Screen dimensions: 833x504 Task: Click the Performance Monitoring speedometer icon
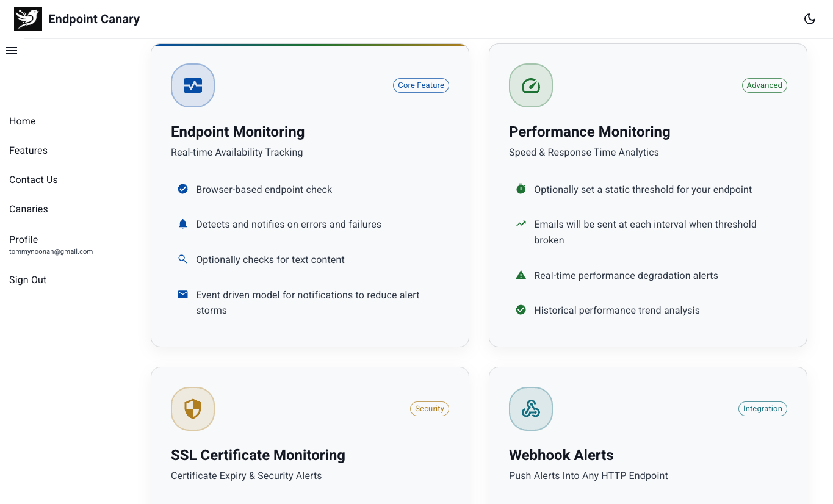point(531,85)
